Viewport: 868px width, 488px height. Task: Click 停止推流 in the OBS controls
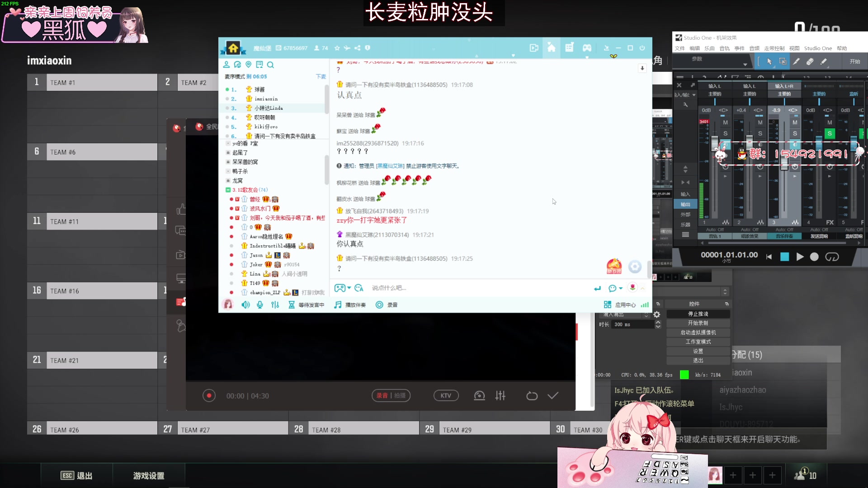[698, 314]
